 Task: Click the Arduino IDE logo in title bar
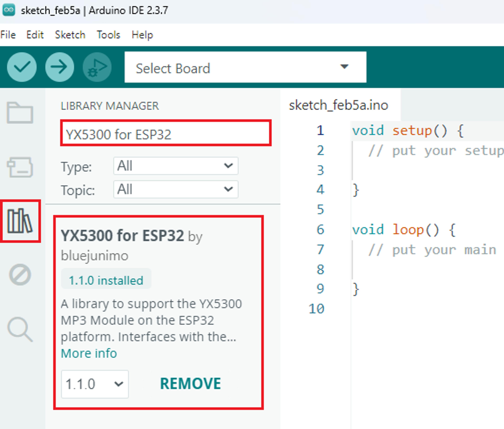[x=9, y=10]
